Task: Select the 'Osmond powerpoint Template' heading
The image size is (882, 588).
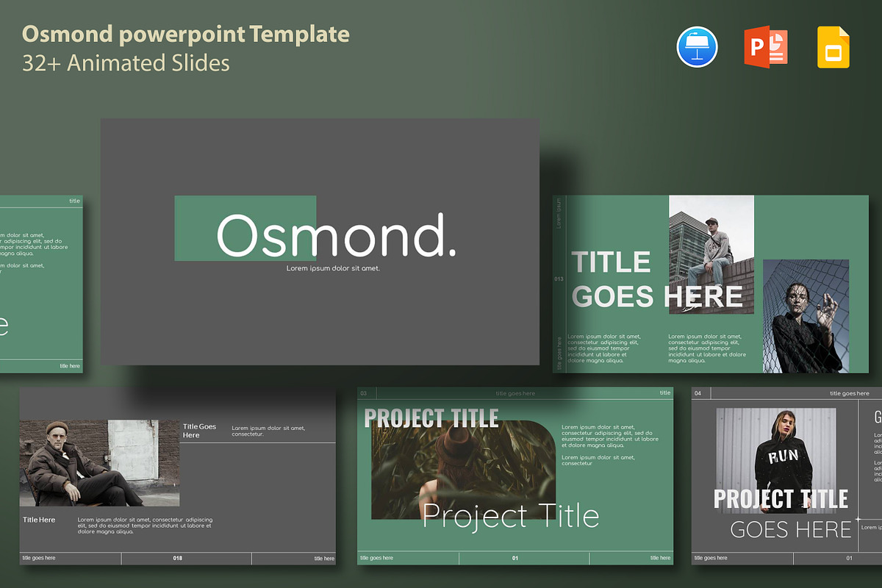Action: (x=186, y=34)
